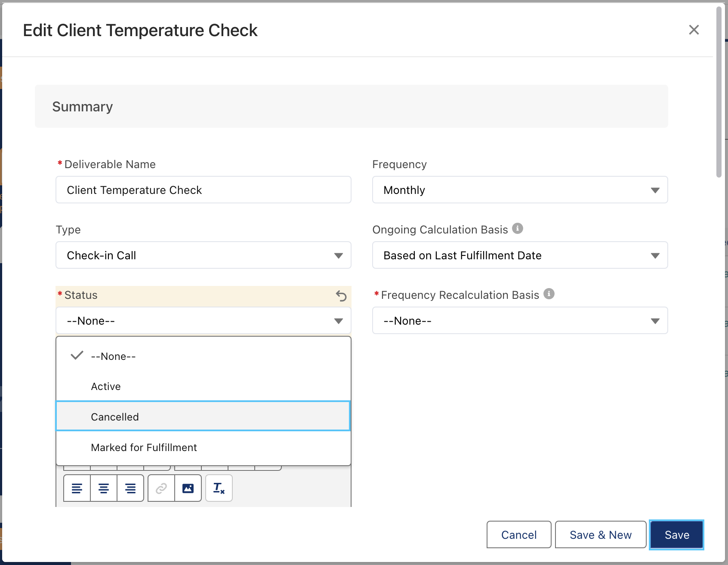Click the undo icon beside Status
Image resolution: width=728 pixels, height=565 pixels.
(341, 296)
